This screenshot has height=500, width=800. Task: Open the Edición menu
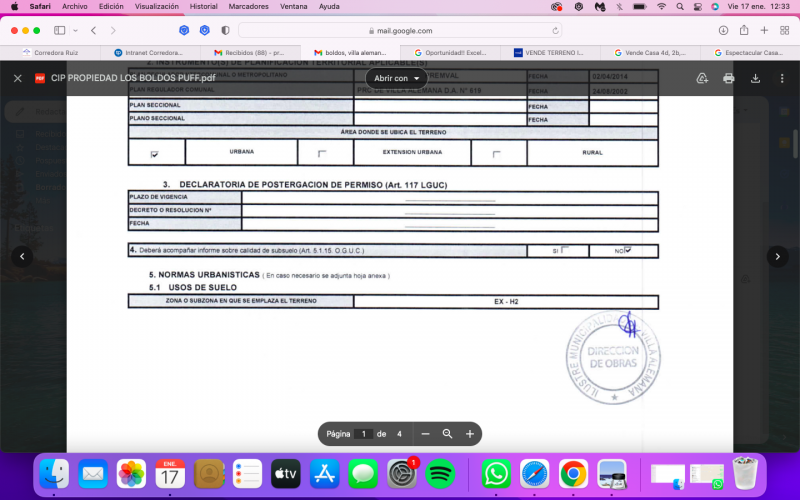(x=111, y=7)
